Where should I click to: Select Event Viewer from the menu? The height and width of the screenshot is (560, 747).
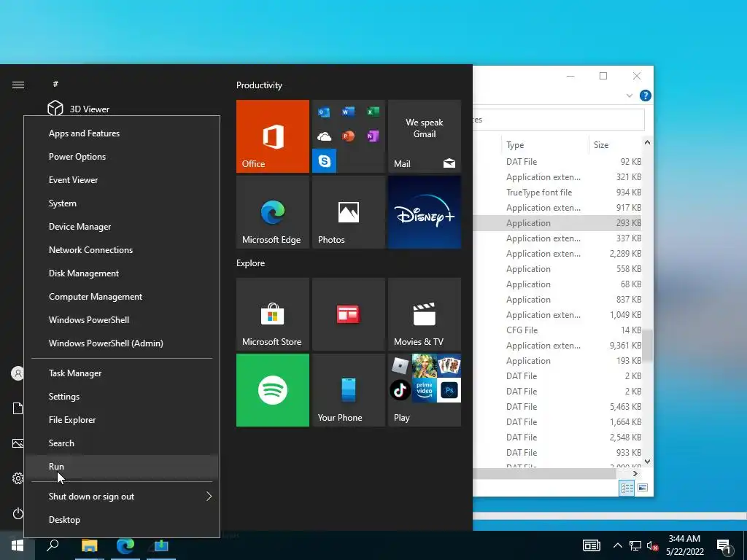coord(123,180)
